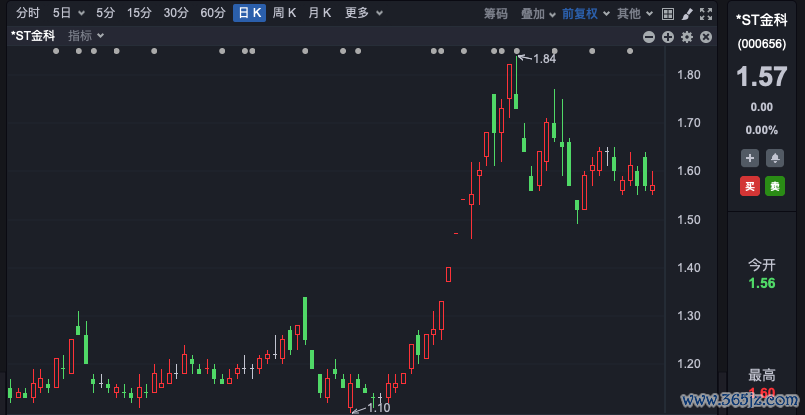
Task: Click the current price 1.57 in sidebar
Action: [x=762, y=77]
